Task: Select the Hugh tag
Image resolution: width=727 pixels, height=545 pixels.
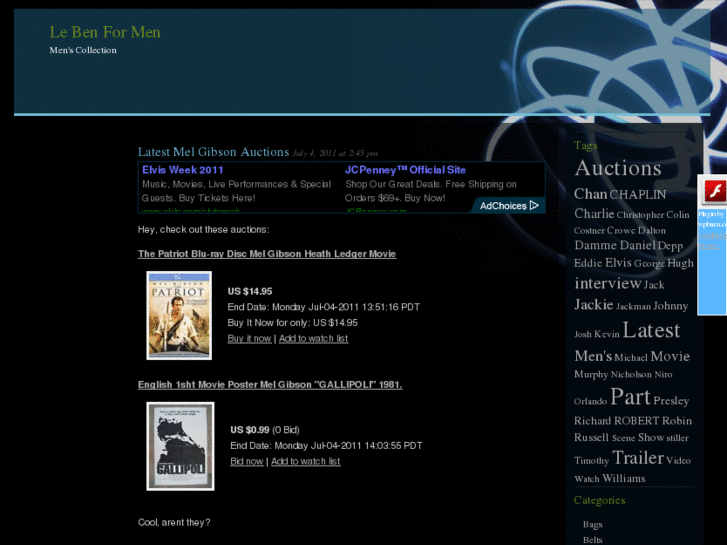Action: tap(681, 263)
